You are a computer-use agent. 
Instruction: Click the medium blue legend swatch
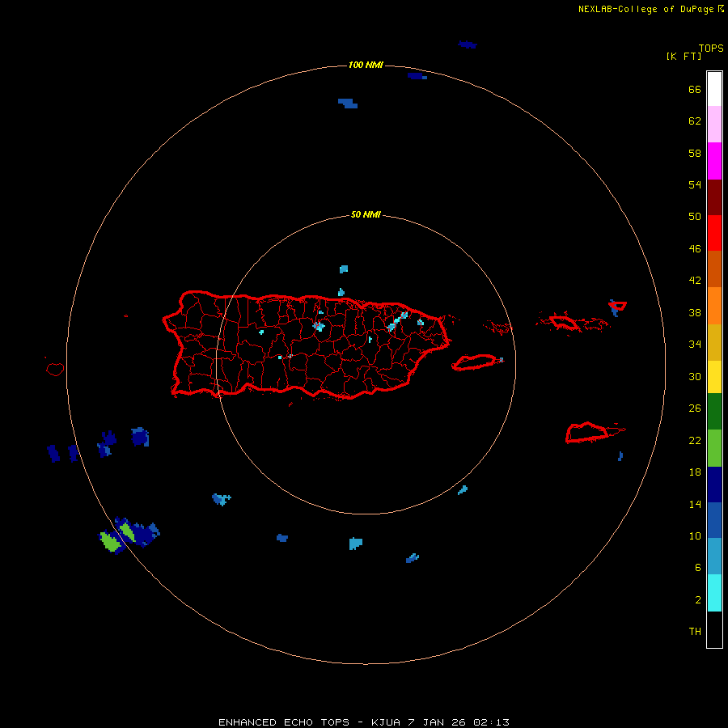point(714,520)
